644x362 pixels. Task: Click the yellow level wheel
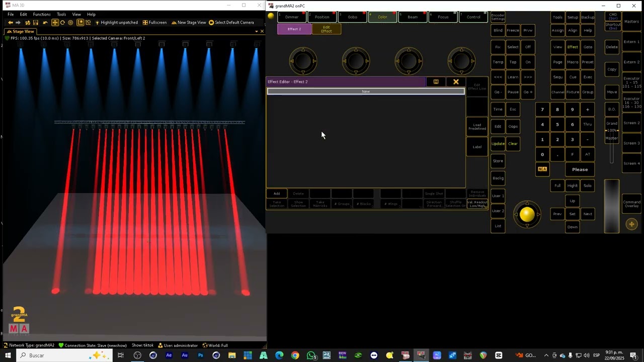(x=527, y=215)
